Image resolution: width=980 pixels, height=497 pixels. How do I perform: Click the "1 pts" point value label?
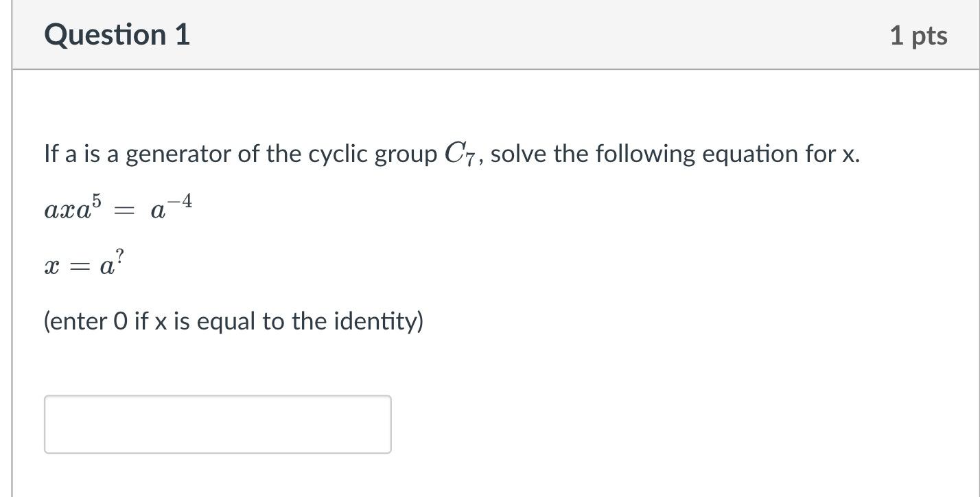point(918,36)
